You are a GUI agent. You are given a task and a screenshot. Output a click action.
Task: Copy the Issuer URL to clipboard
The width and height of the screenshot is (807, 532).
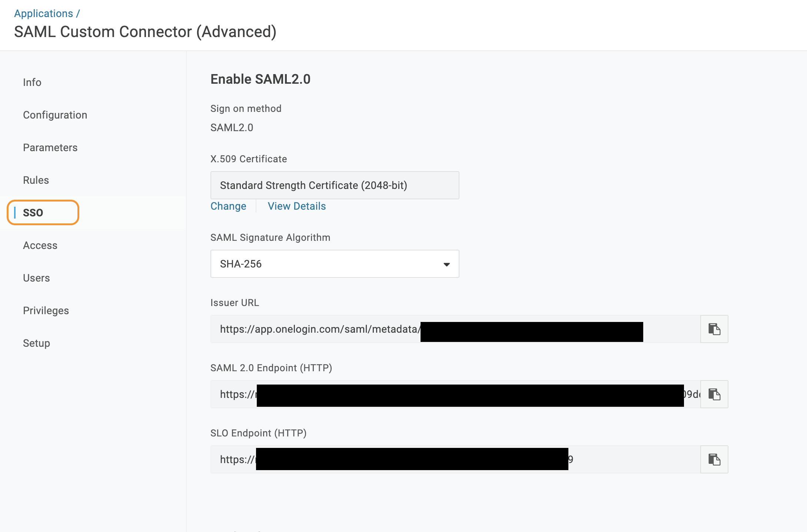click(x=714, y=329)
